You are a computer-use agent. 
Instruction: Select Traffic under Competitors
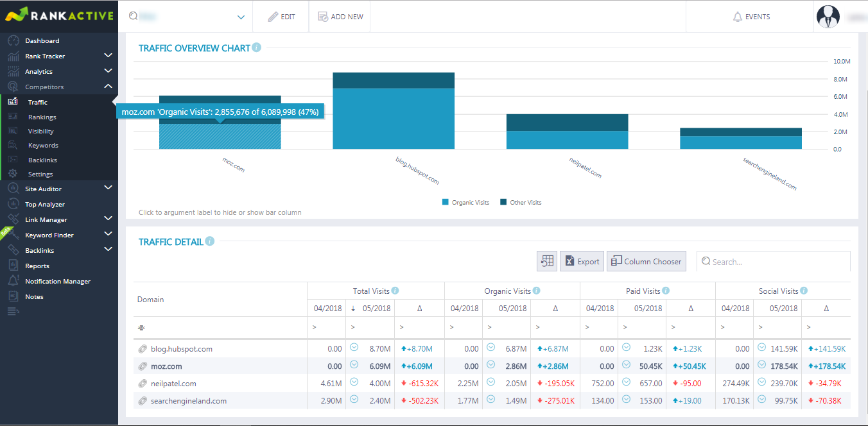(38, 102)
